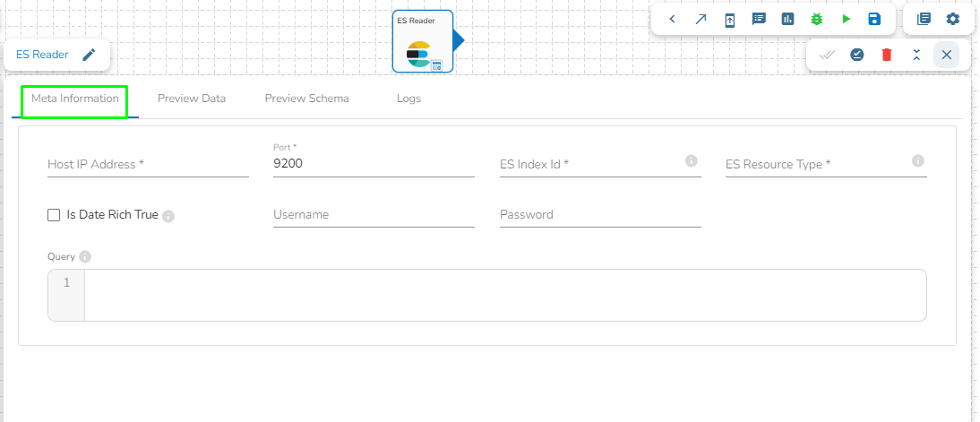Run the pipeline with the play icon

pos(846,19)
